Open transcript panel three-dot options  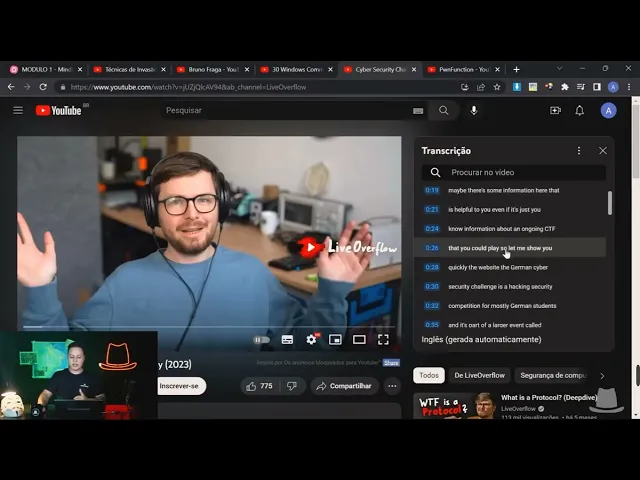pyautogui.click(x=579, y=151)
